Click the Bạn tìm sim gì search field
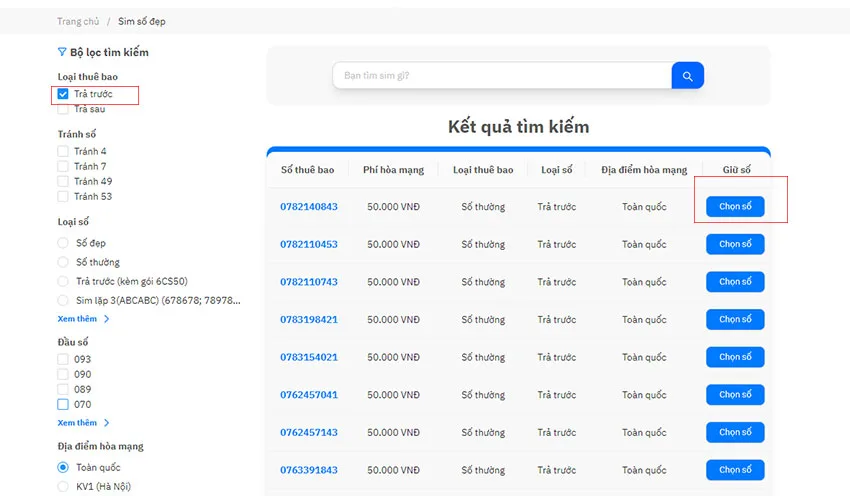850x496 pixels. [502, 76]
